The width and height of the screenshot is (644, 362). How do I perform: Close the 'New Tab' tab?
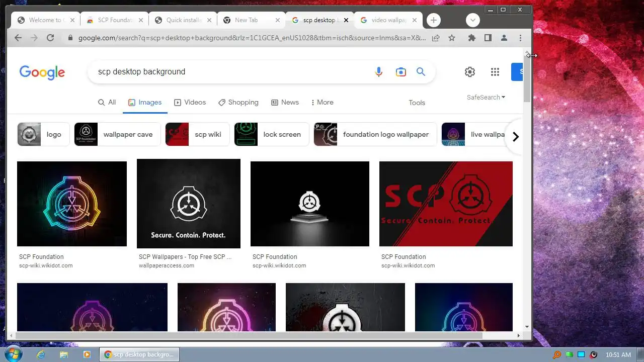tap(278, 20)
